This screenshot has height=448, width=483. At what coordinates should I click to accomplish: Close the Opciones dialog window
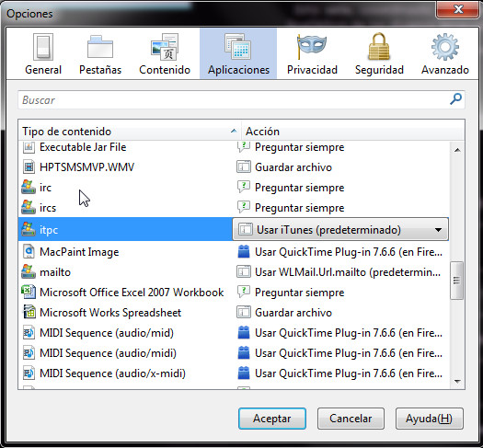(458, 9)
